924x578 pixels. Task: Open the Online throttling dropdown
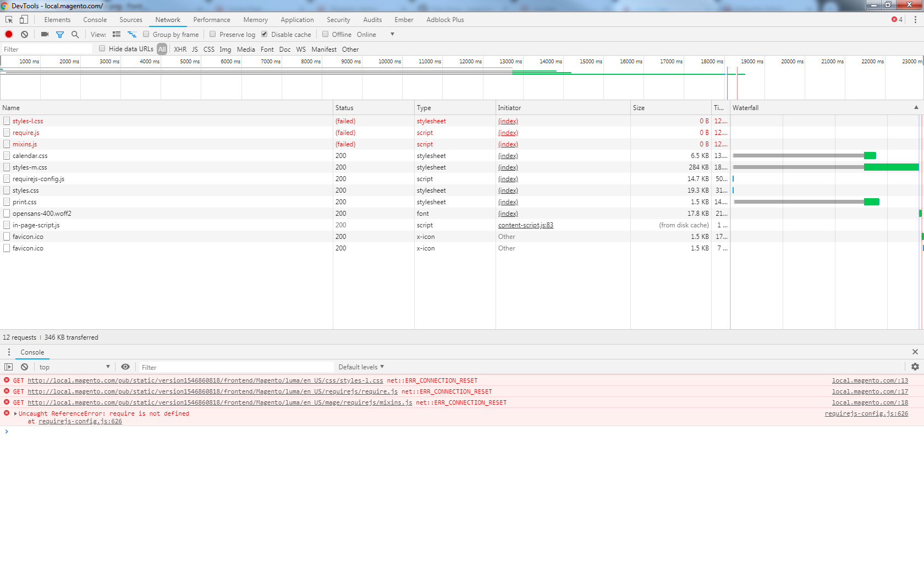point(376,34)
